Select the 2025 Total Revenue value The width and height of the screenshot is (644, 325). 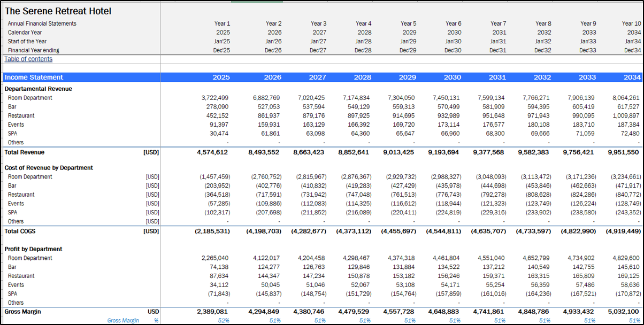point(212,152)
